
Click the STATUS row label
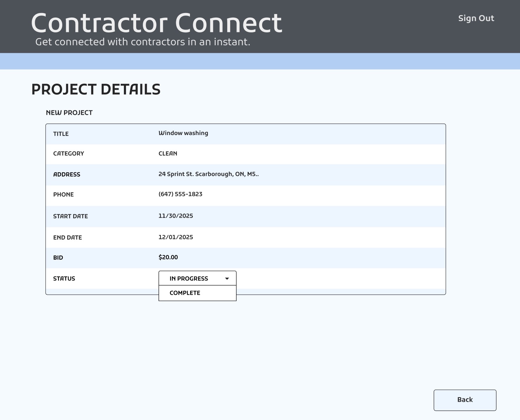tap(64, 279)
